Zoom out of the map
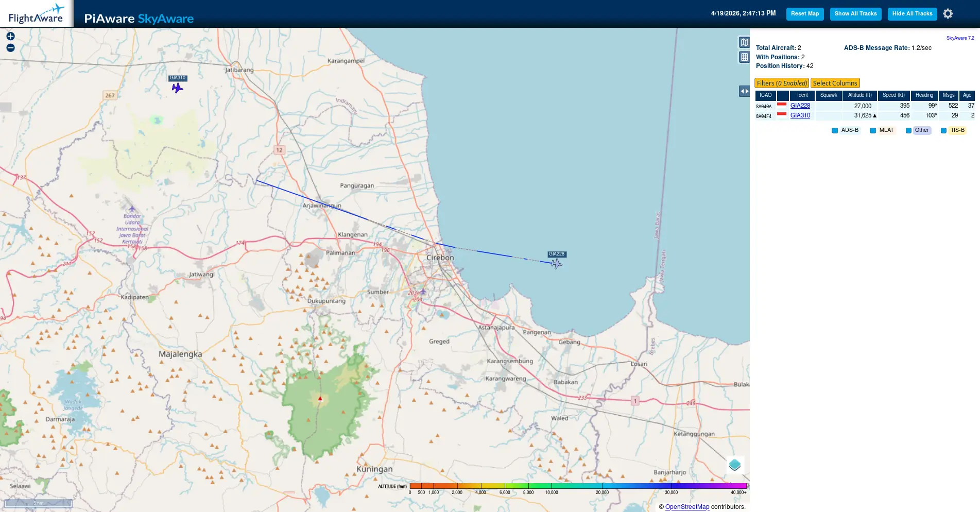The image size is (980, 512). [x=10, y=48]
